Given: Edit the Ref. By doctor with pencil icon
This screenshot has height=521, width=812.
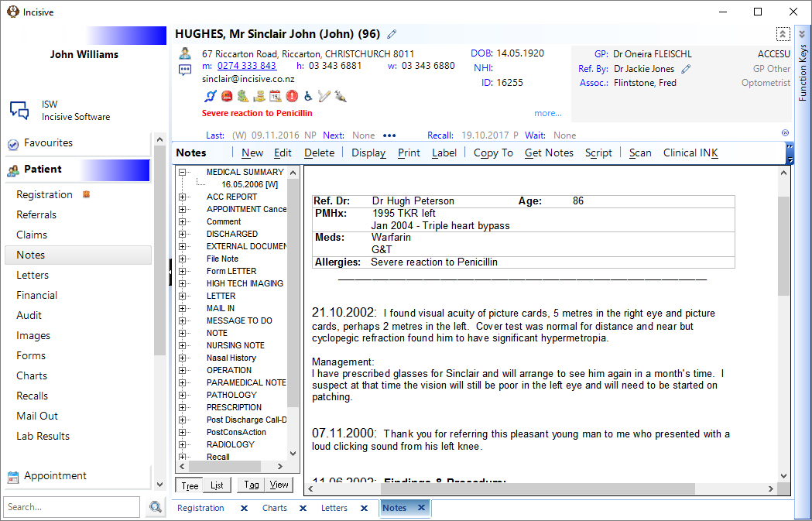Looking at the screenshot, I should [x=686, y=69].
